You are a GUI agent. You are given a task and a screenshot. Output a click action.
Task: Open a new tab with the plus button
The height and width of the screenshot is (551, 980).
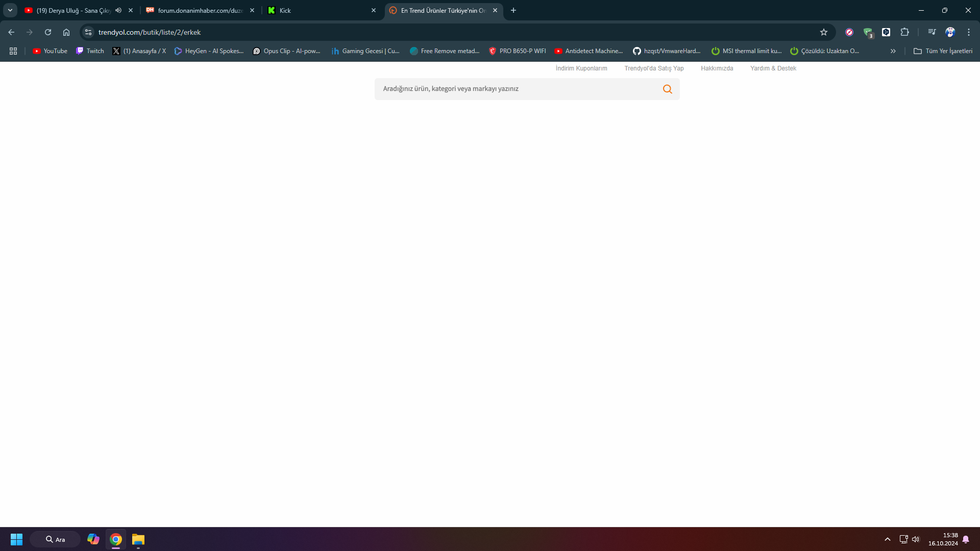click(x=513, y=10)
